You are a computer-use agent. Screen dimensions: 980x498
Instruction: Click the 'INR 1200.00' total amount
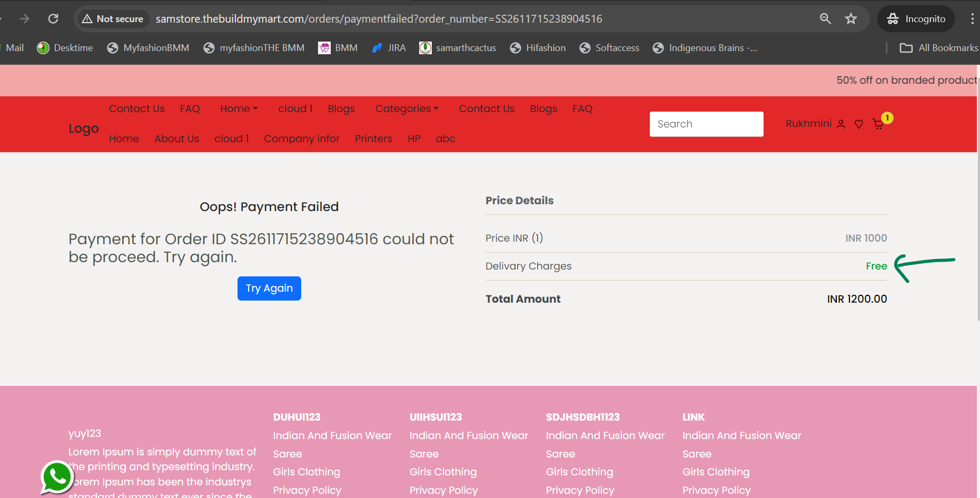pyautogui.click(x=857, y=299)
